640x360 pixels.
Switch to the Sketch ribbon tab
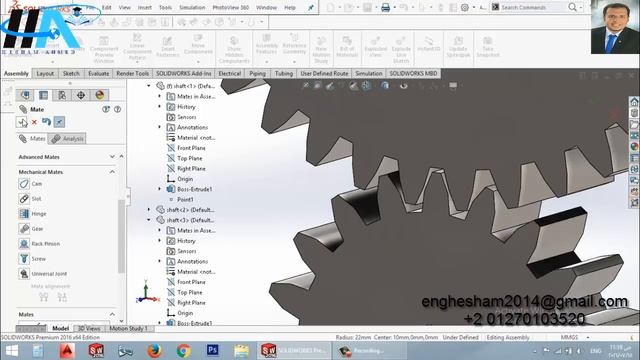[x=71, y=73]
